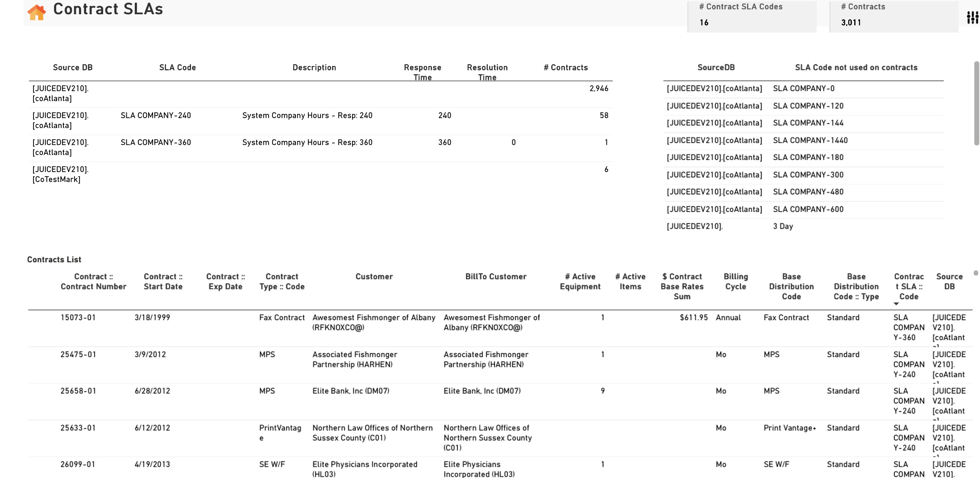Click the 3/18/1999 start date cell
980x478 pixels.
[152, 317]
